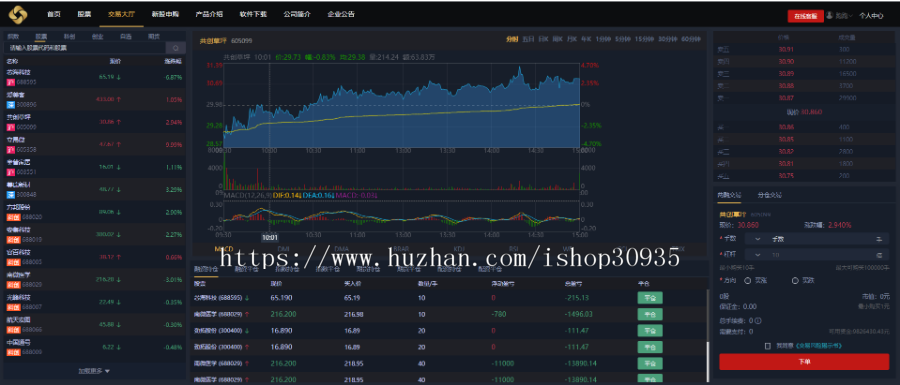Switch chart to 60分钟 period

[690, 40]
